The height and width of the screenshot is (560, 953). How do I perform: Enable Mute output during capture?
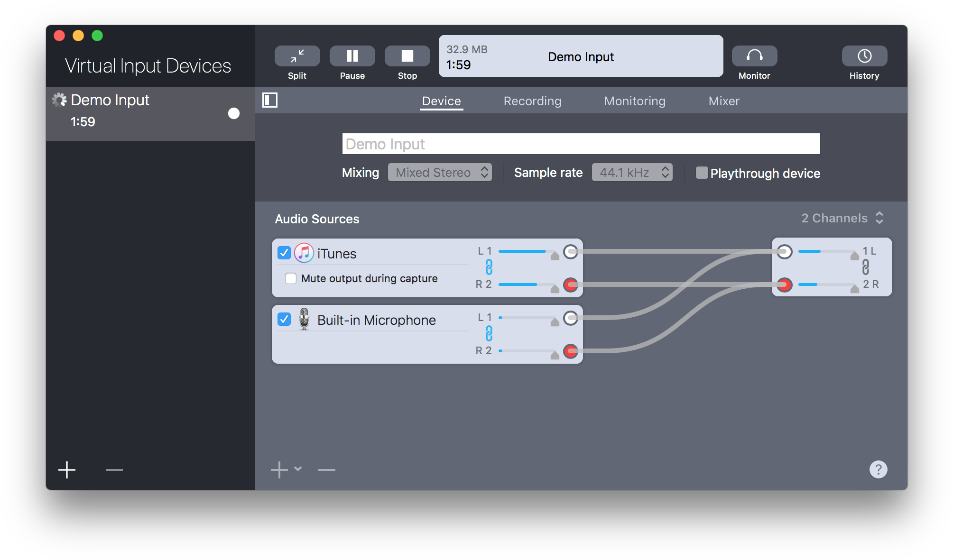tap(291, 278)
